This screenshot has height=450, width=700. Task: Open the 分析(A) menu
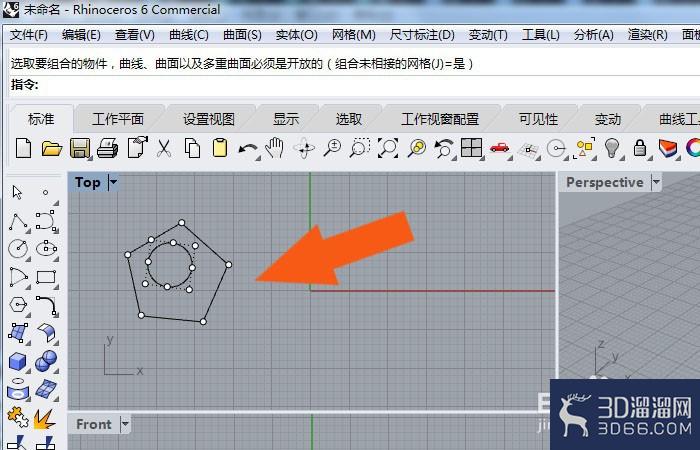click(594, 35)
